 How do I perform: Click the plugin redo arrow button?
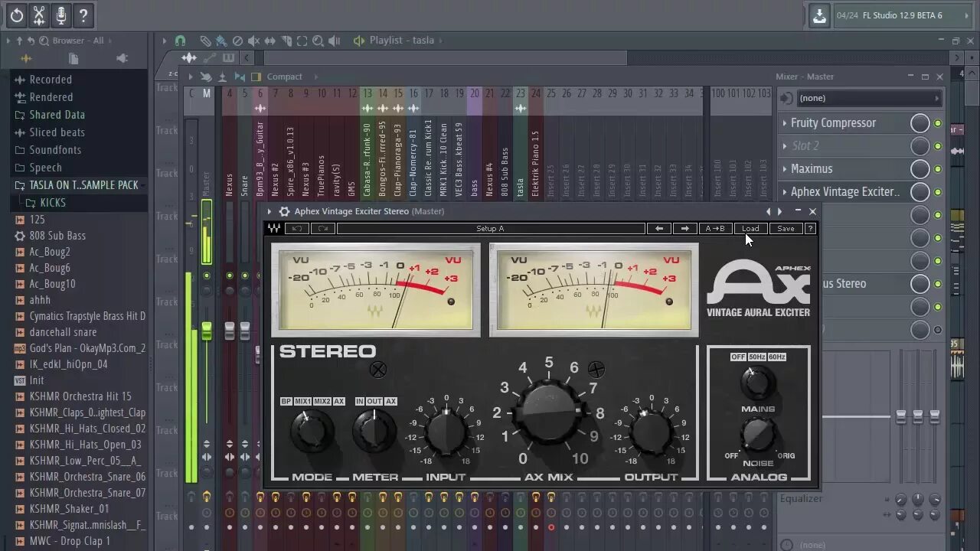tap(323, 228)
